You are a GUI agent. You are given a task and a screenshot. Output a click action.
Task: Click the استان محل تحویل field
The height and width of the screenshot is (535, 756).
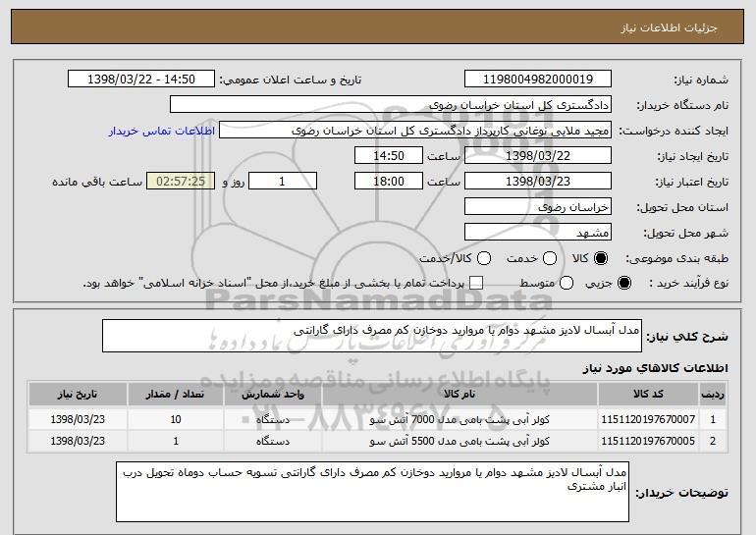538,207
